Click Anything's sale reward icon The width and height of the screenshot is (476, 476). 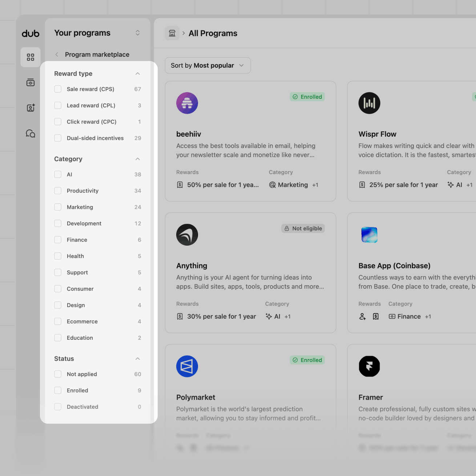pos(180,316)
